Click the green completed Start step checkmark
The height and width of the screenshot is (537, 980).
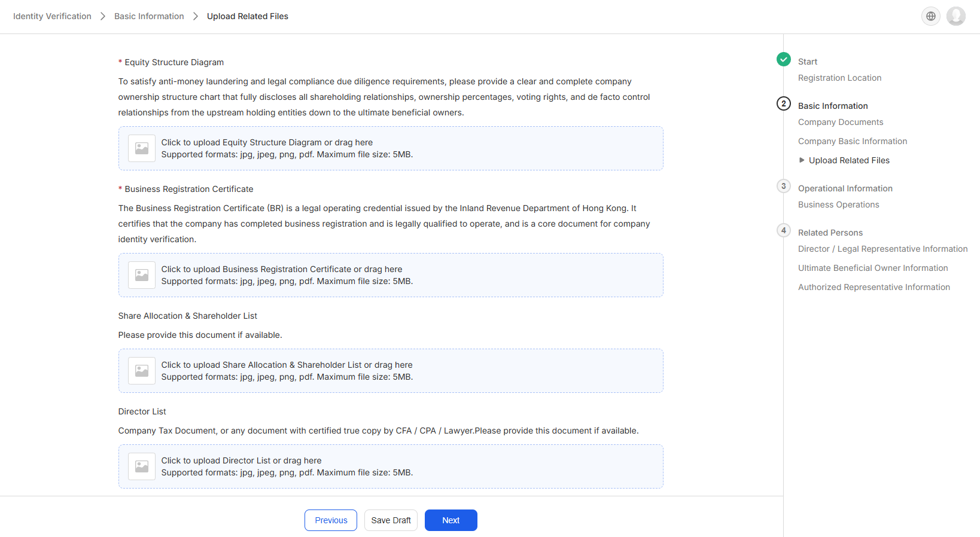(x=784, y=59)
